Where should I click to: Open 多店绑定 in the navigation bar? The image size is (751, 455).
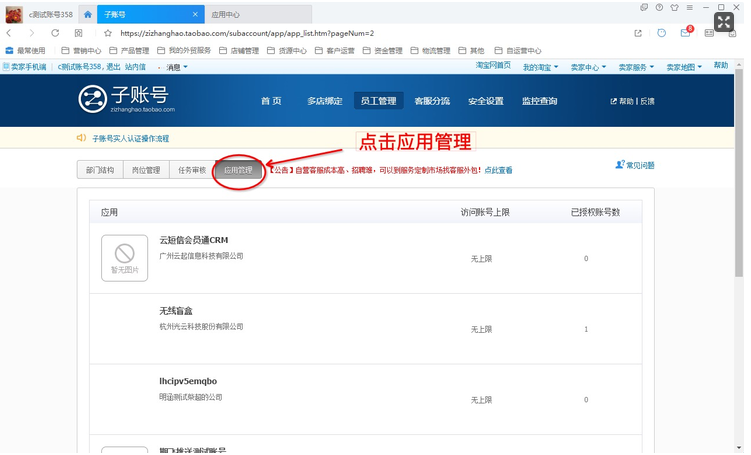click(325, 101)
